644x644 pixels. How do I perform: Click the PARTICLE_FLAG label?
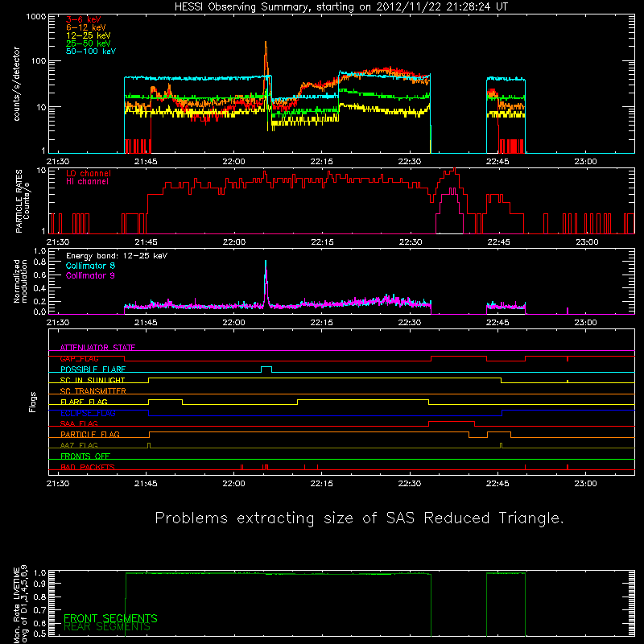coord(90,434)
